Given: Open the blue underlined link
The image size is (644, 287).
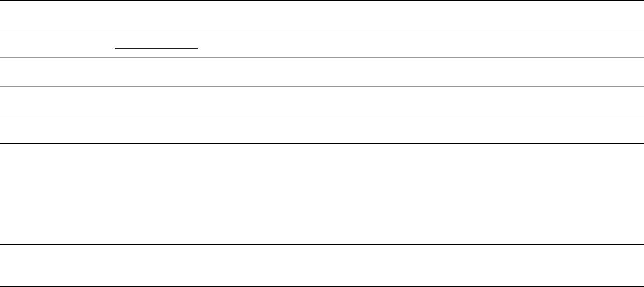Looking at the screenshot, I should click(156, 48).
